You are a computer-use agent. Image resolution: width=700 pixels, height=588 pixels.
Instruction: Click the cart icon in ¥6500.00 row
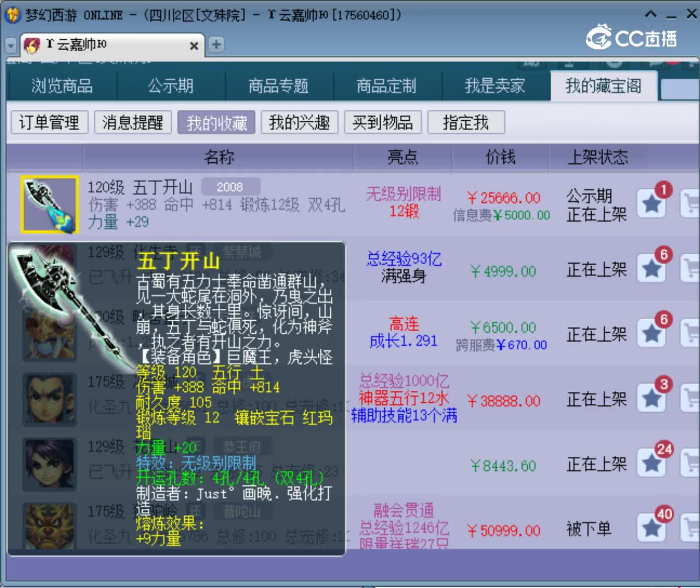[690, 333]
